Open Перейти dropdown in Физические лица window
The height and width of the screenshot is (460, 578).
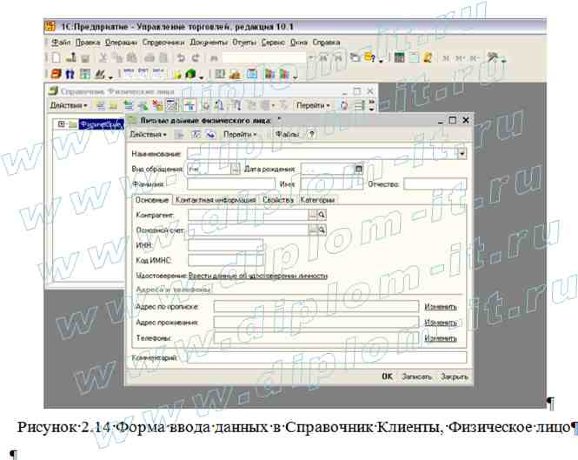coord(313,106)
